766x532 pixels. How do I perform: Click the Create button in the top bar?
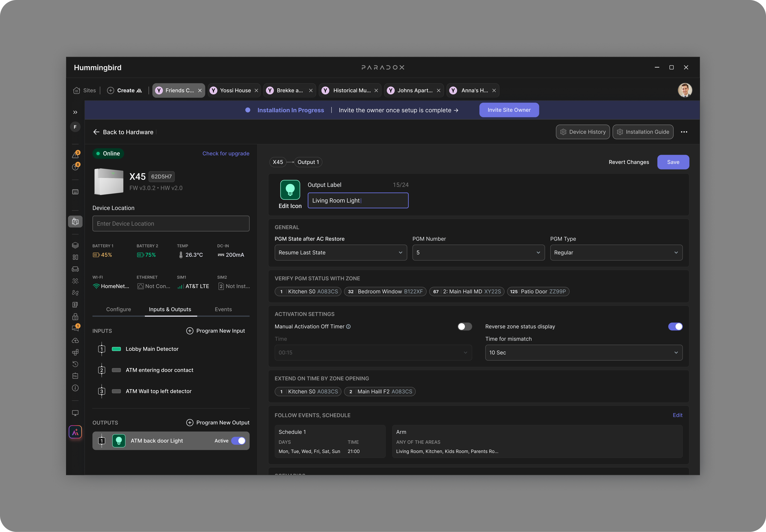click(x=125, y=90)
